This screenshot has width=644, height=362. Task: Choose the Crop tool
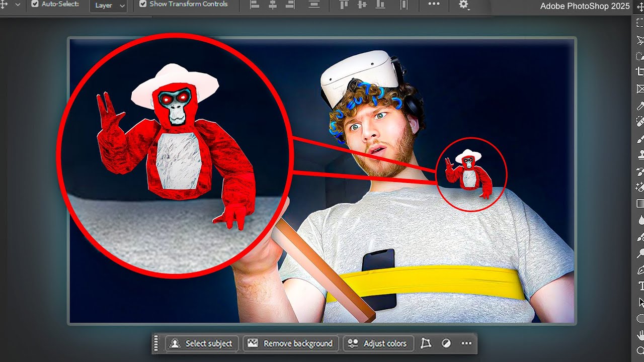tap(640, 72)
